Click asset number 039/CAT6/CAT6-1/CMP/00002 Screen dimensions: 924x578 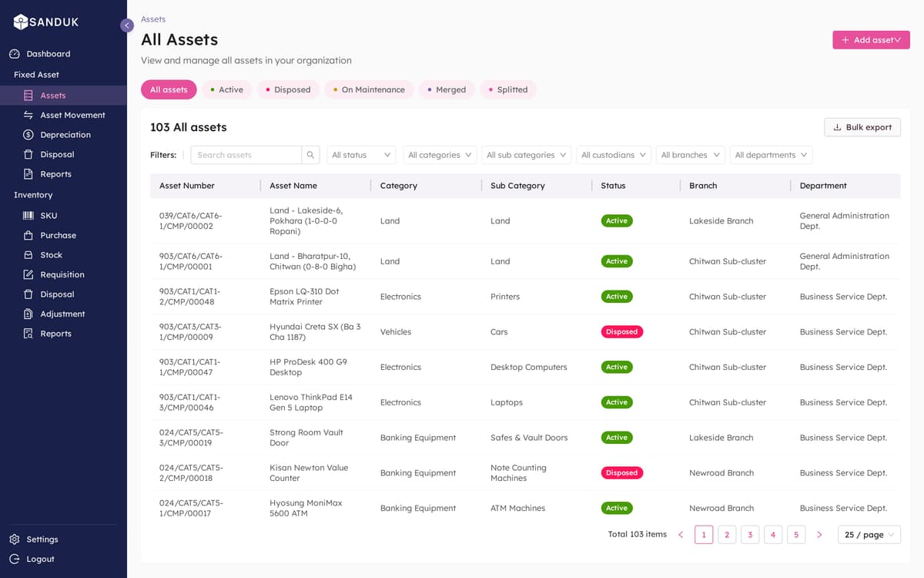tap(190, 221)
